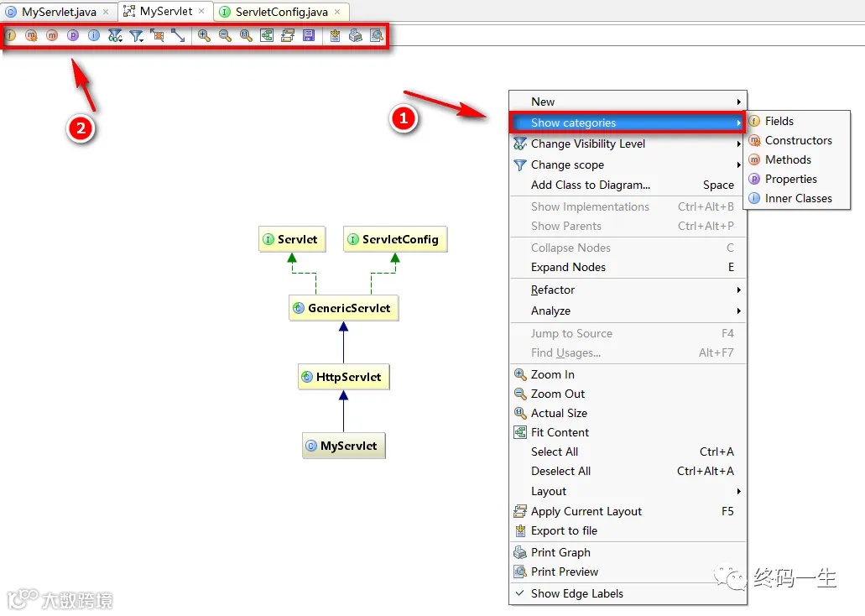This screenshot has height=616, width=865.
Task: Choose Zoom Out from context menu
Action: tap(628, 394)
